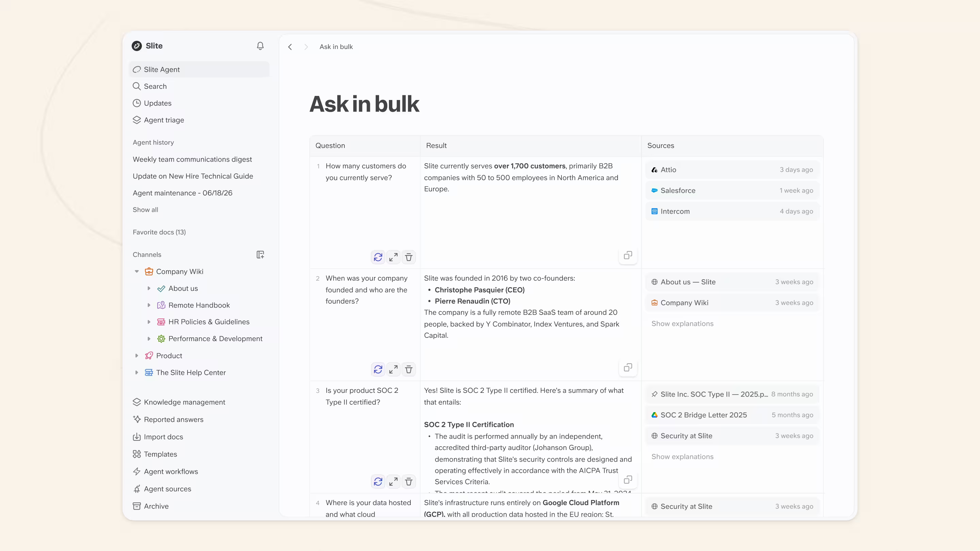
Task: Open the Company Wiki source
Action: pos(732,303)
